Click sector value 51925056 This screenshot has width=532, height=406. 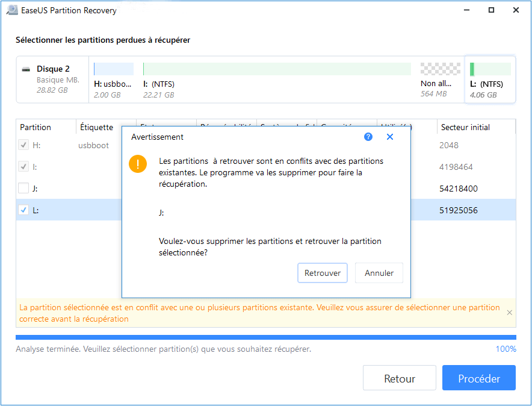[x=459, y=210]
